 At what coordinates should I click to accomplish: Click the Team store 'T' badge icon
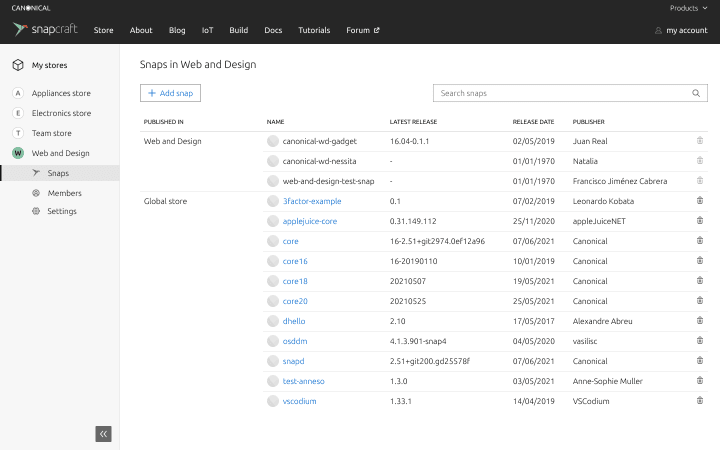click(x=17, y=133)
